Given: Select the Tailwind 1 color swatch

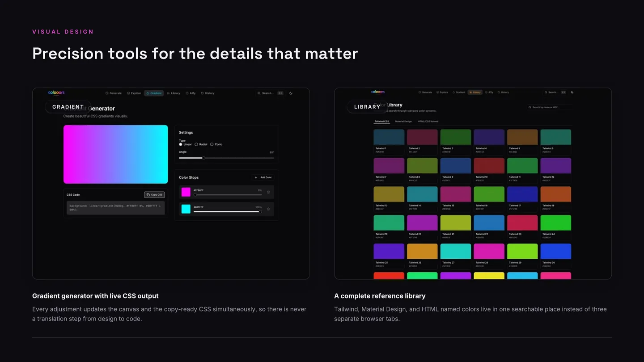Looking at the screenshot, I should pos(389,137).
